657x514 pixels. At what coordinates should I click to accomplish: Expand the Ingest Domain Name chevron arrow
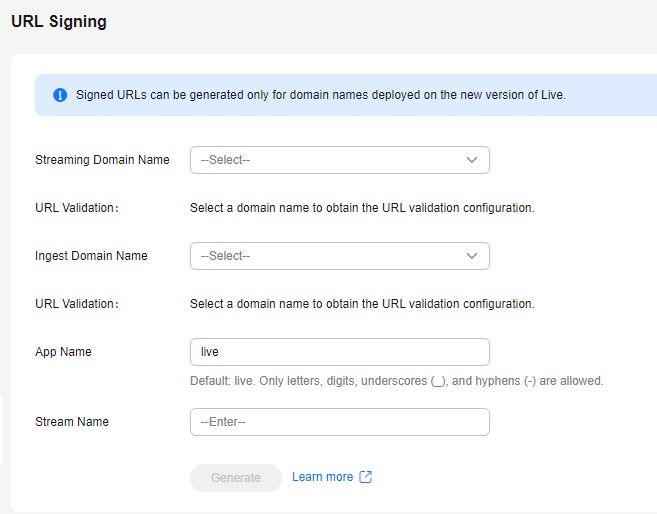point(472,256)
